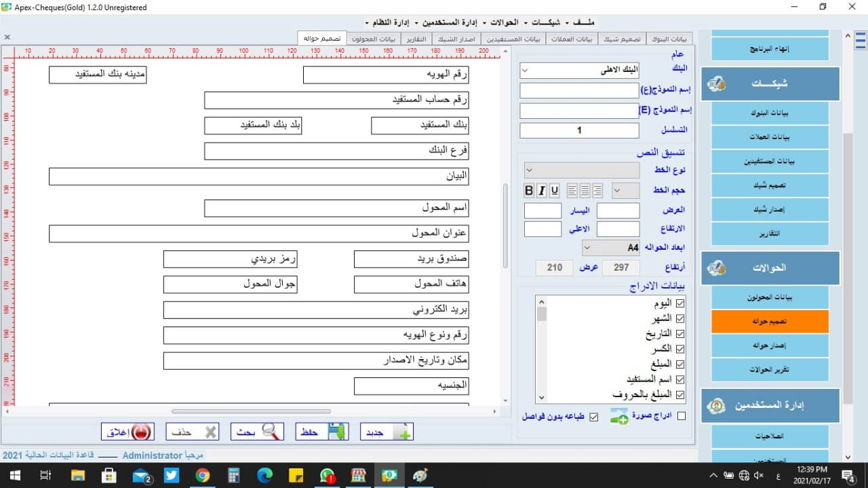This screenshot has width=868, height=488.
Task: Click the insert image icon
Action: point(618,416)
